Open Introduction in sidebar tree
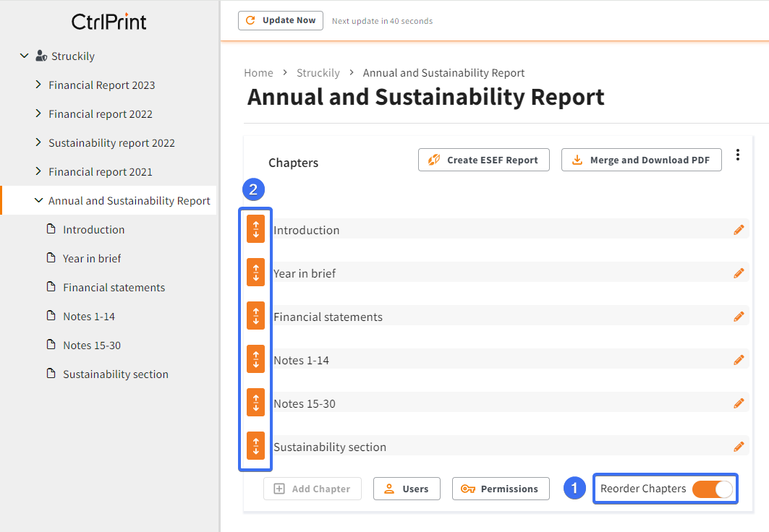The image size is (769, 532). click(93, 230)
